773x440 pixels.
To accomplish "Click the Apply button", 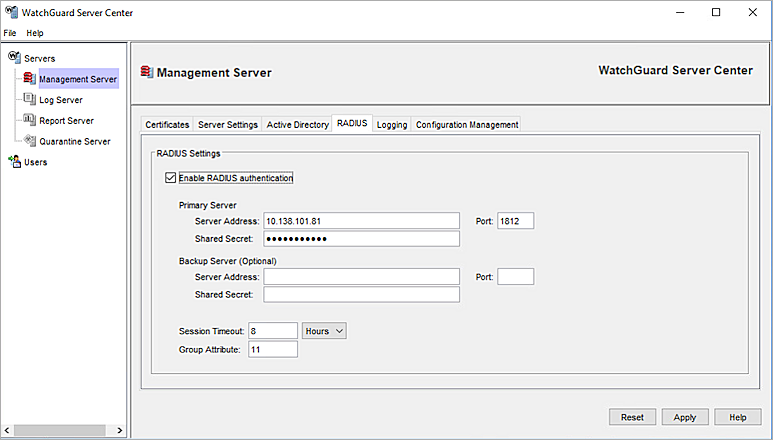I will [685, 417].
